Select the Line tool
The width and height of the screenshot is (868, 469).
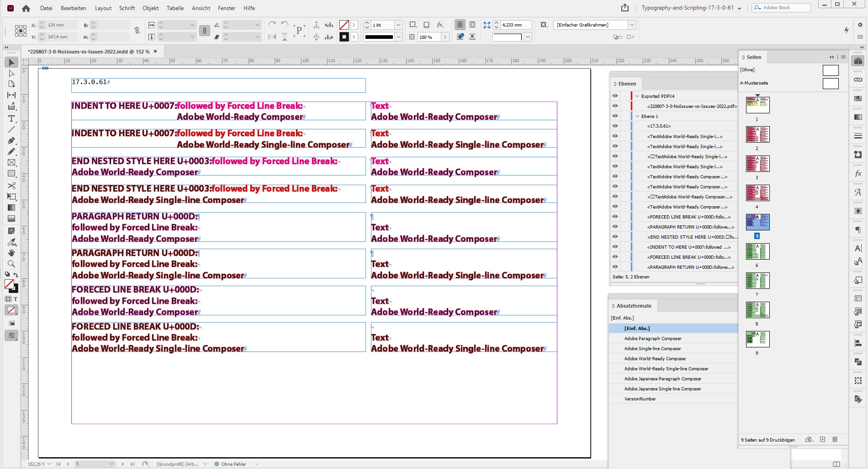pyautogui.click(x=11, y=129)
